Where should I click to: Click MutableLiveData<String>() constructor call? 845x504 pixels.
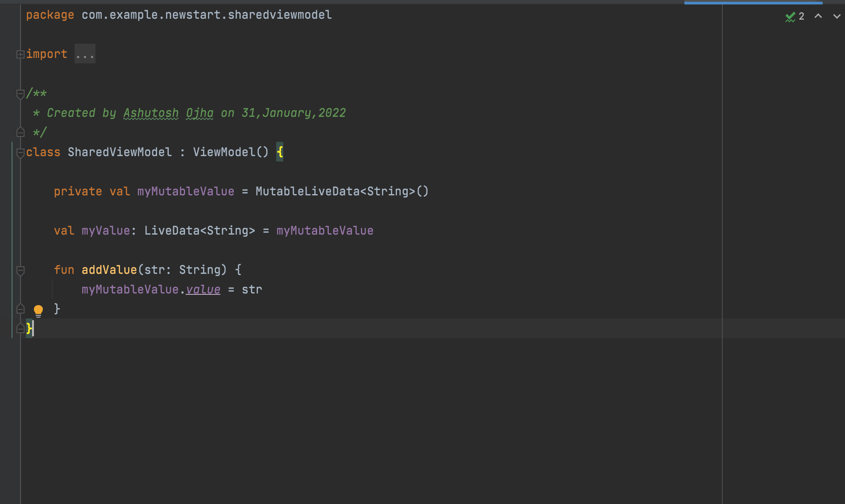click(342, 191)
